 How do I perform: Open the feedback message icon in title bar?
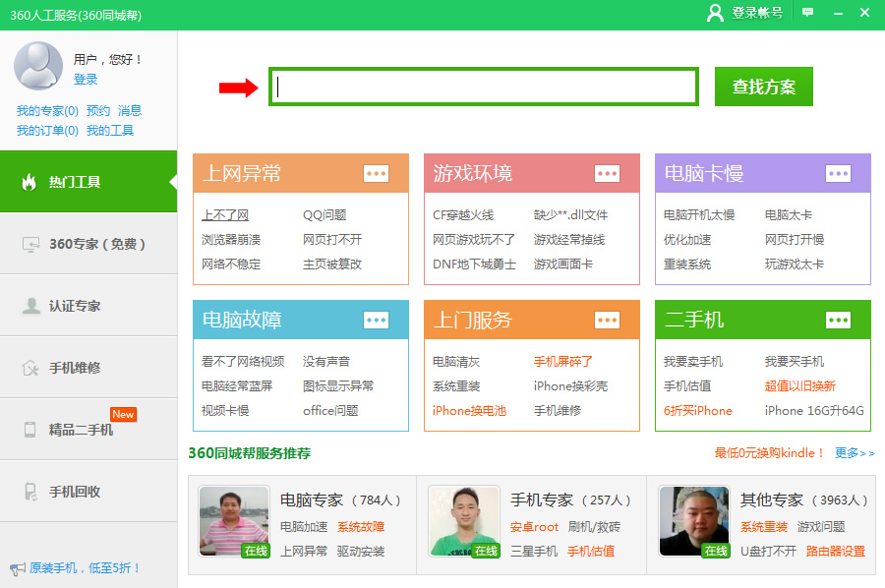807,13
